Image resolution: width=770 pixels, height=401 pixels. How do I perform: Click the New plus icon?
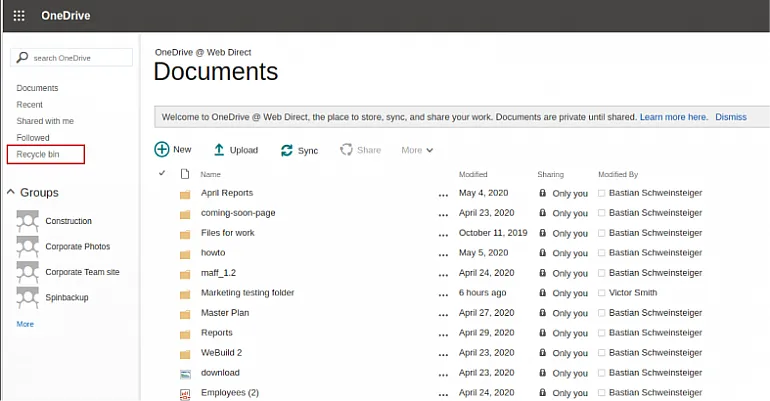coord(162,149)
